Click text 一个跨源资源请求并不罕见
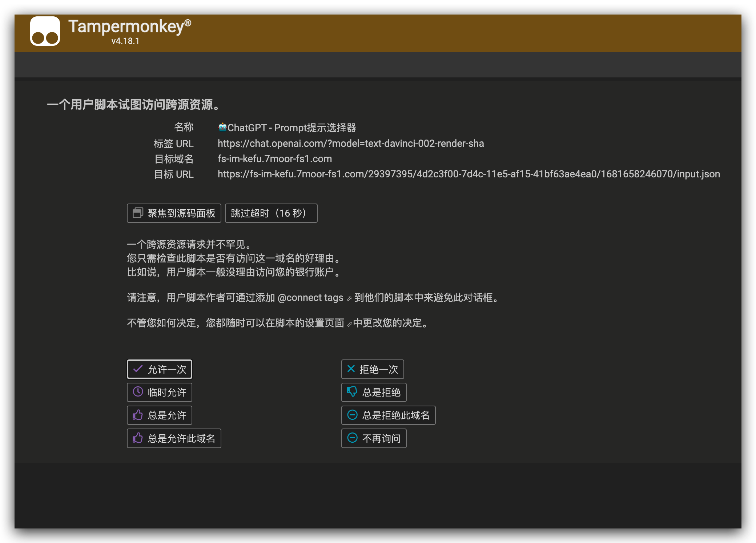Image resolution: width=756 pixels, height=543 pixels. (189, 244)
